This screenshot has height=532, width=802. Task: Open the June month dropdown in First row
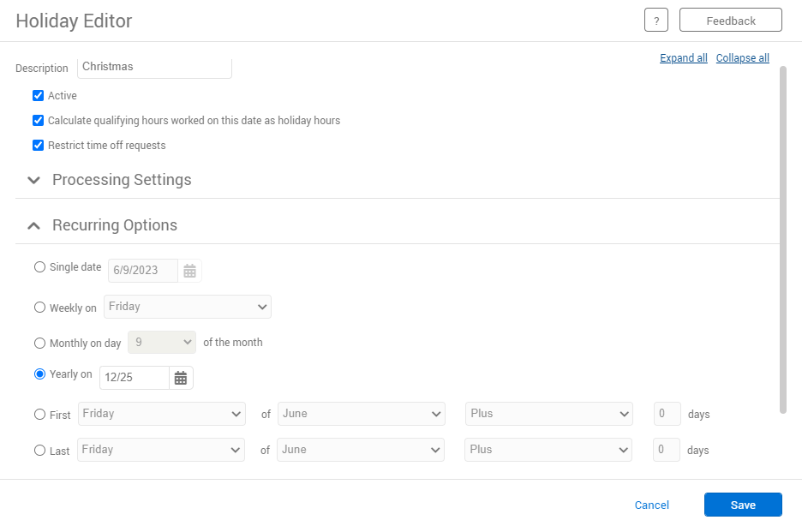361,414
